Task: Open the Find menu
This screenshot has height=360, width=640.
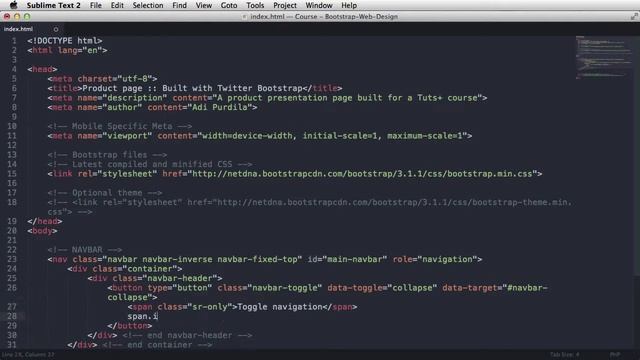Action: click(x=180, y=5)
